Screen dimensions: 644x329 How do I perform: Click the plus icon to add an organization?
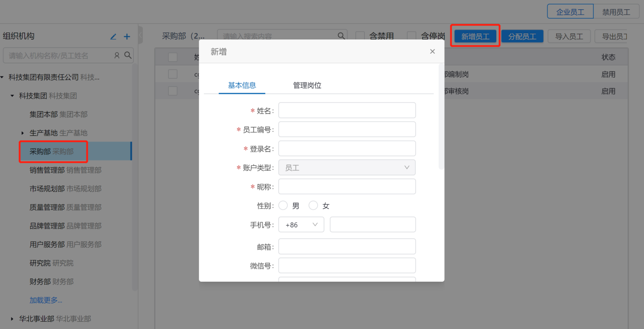pyautogui.click(x=127, y=37)
